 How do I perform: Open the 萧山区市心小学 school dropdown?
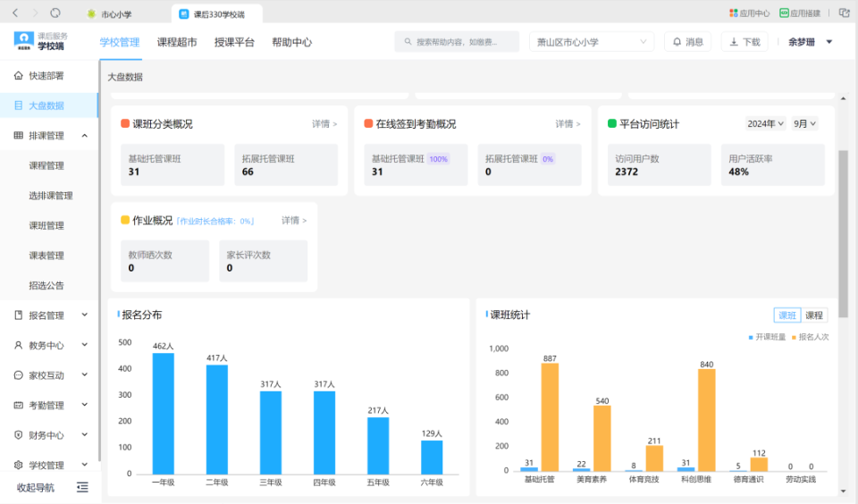tap(592, 42)
